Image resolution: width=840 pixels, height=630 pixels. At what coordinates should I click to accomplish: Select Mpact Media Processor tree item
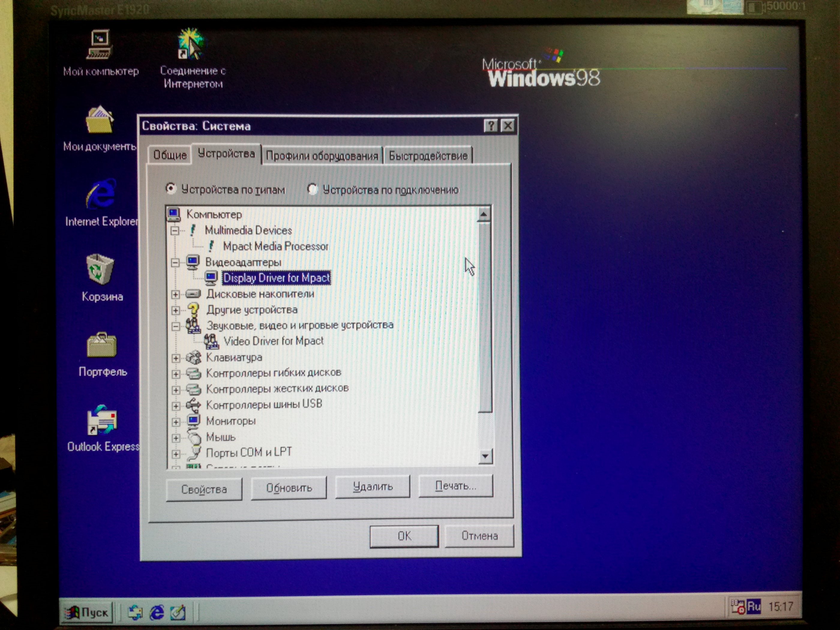tap(275, 247)
